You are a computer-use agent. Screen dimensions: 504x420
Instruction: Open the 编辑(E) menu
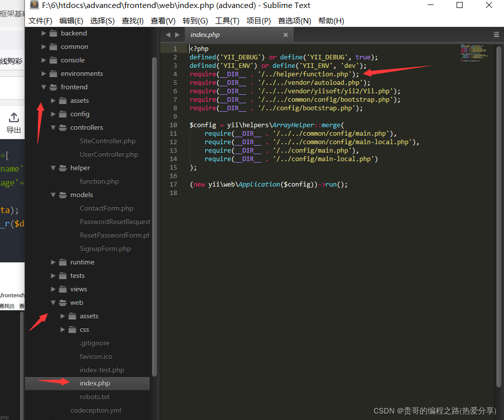71,21
